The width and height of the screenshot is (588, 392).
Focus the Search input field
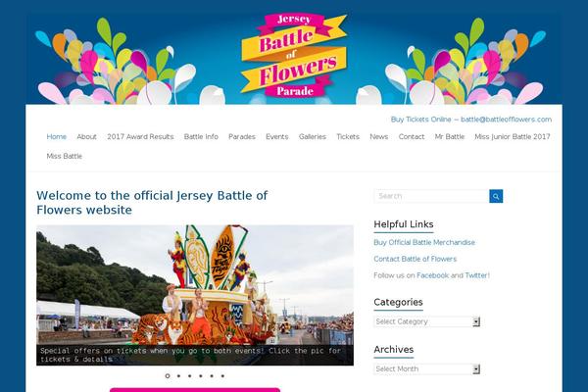(x=431, y=196)
